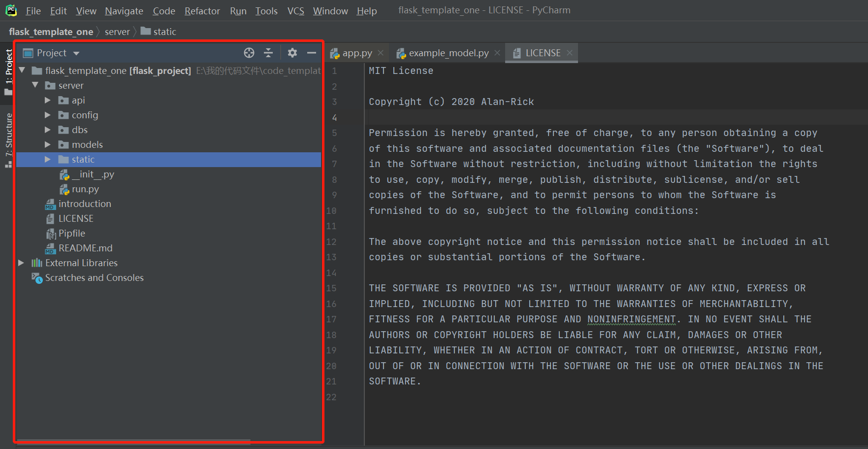Collapse the server folder arrow
This screenshot has height=449, width=868.
(35, 85)
